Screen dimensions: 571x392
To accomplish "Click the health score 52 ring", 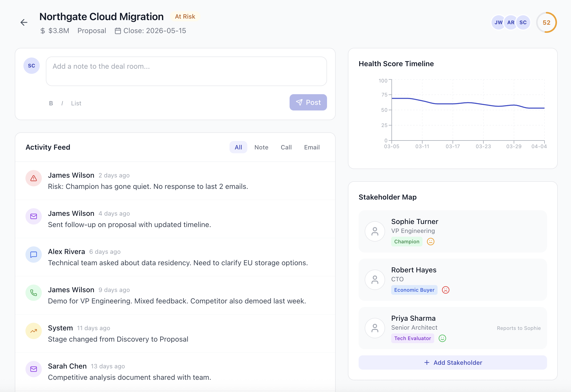I will [x=547, y=22].
